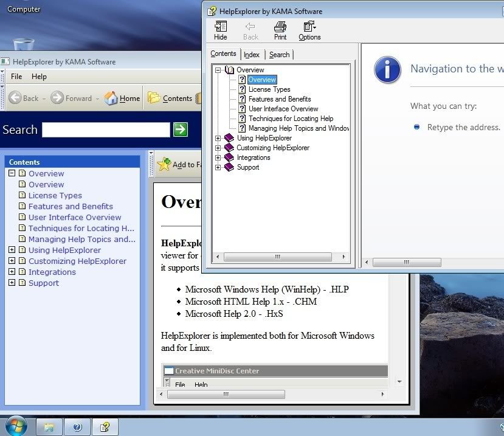Viewport: 504px width, 436px height.
Task: Expand the Support node in left contents
Action: tap(12, 283)
